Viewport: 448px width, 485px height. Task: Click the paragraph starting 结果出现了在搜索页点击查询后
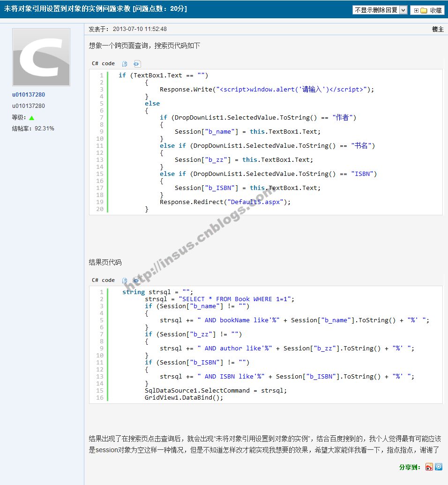coord(265,444)
